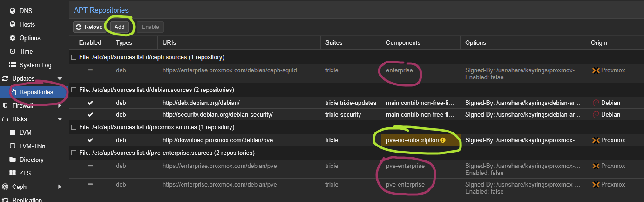Viewport: 644px width, 202px height.
Task: Open the Time settings
Action: point(26,51)
